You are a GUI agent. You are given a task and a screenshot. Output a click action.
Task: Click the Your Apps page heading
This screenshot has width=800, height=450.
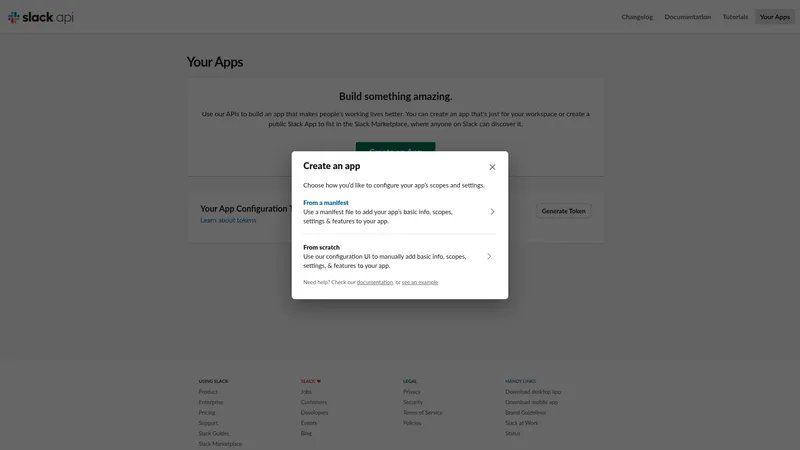[215, 62]
